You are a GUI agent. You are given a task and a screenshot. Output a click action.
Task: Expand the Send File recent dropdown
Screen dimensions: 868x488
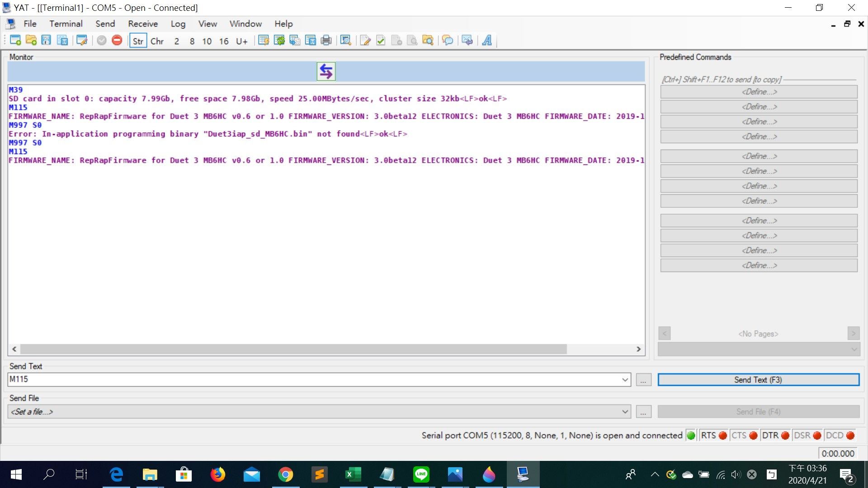(x=625, y=412)
